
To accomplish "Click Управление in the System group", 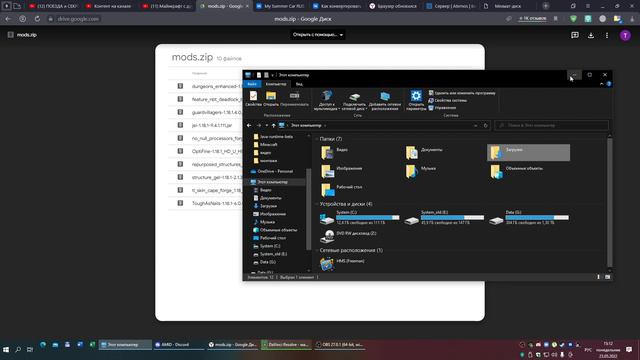I will pos(442,108).
